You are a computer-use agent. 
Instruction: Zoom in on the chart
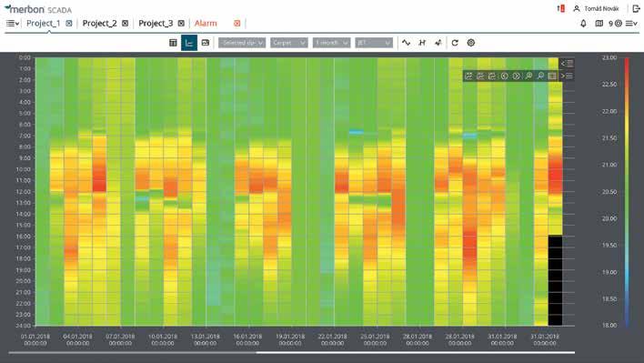click(529, 76)
